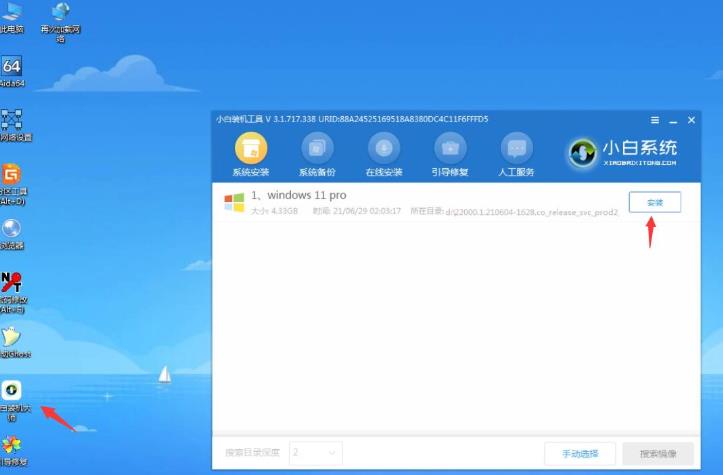Viewport: 723px width, 475px height.
Task: Open the search directory depth dropdown
Action: [316, 453]
